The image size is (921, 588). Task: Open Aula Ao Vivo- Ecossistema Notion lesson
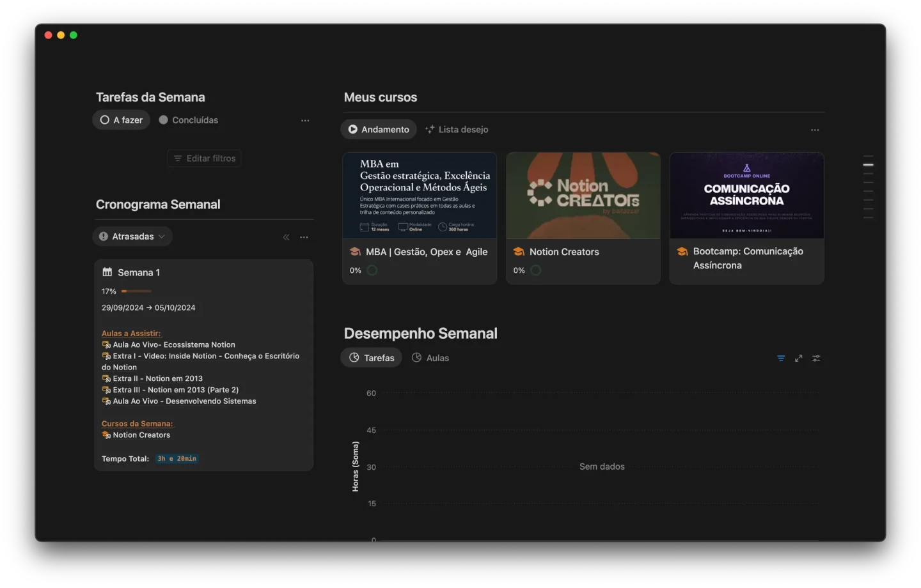pos(174,345)
